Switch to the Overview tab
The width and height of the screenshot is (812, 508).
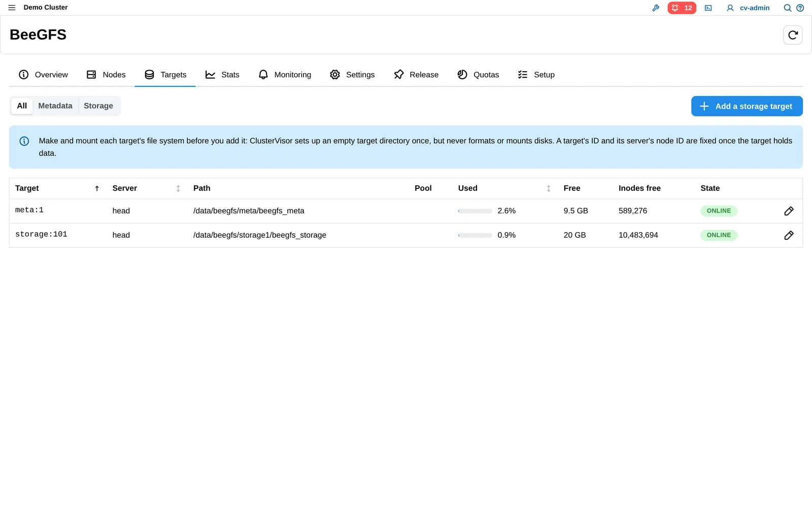[x=43, y=75]
